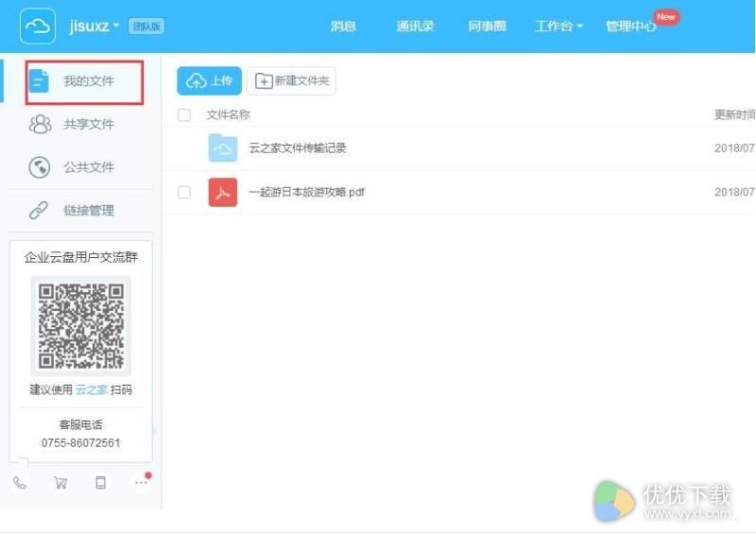Click the chain link icon for 链接管理

39,211
